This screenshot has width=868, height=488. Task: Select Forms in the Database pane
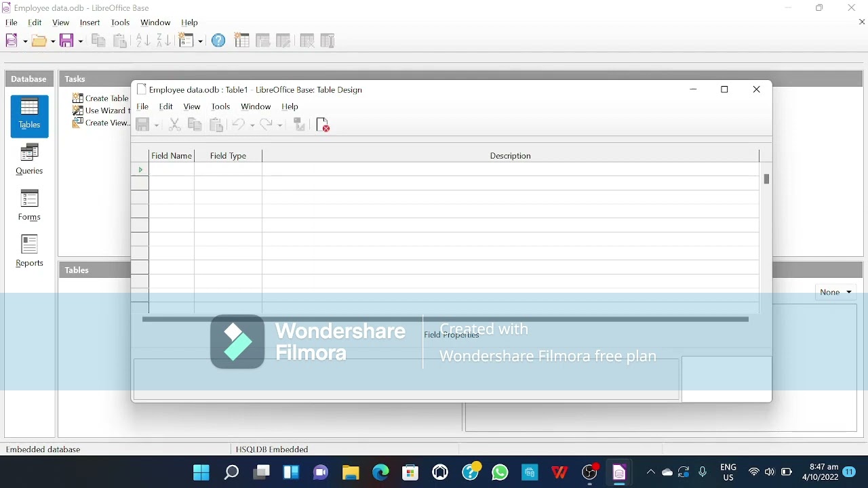[x=30, y=206]
